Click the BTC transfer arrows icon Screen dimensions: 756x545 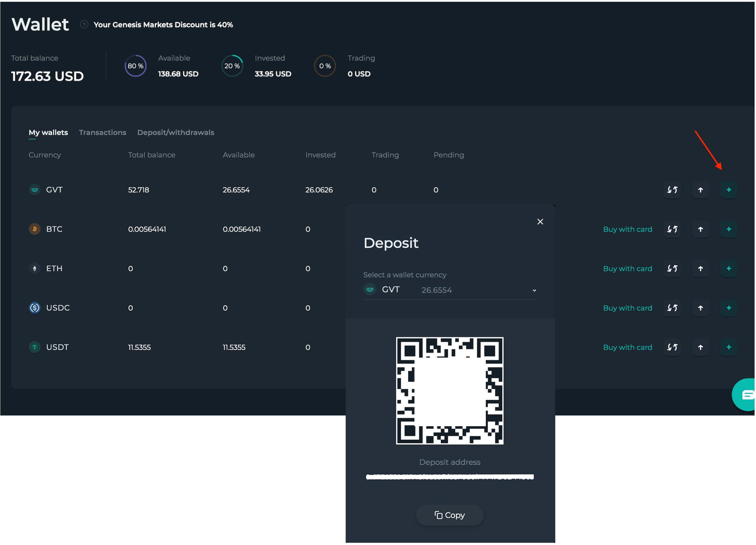tap(672, 229)
